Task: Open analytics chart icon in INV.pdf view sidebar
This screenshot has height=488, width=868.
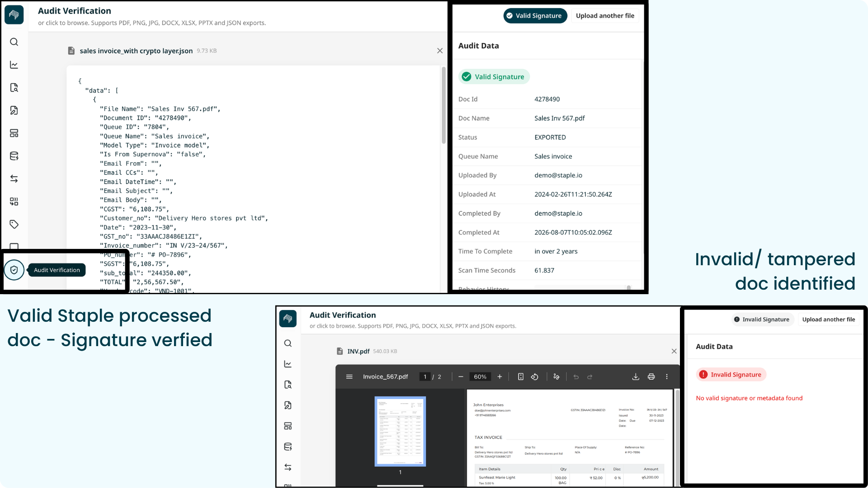Action: (x=288, y=364)
